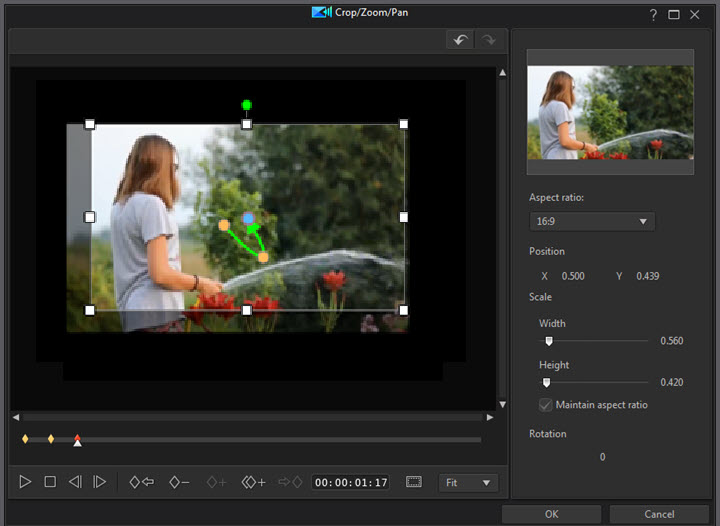Advance to the next frame
The width and height of the screenshot is (720, 526).
pos(99,482)
